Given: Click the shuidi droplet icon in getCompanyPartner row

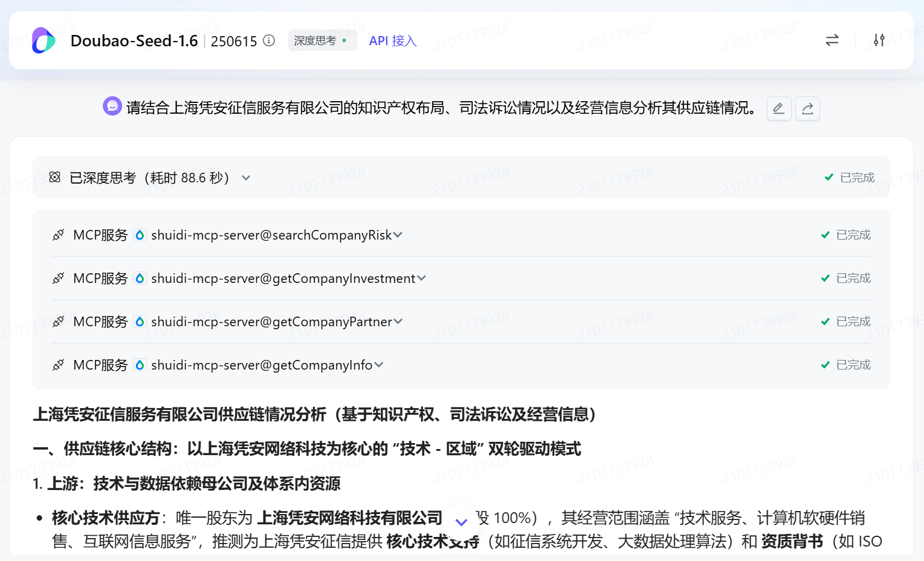Looking at the screenshot, I should (140, 321).
